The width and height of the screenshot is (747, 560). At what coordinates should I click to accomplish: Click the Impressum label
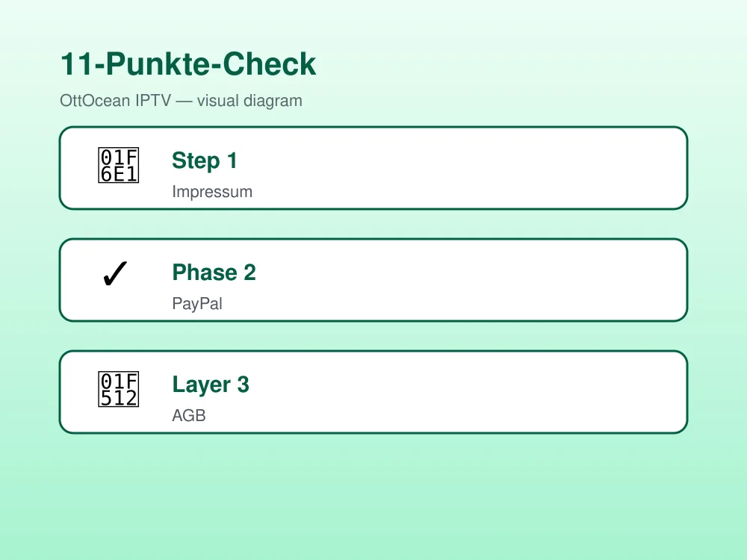(x=212, y=191)
